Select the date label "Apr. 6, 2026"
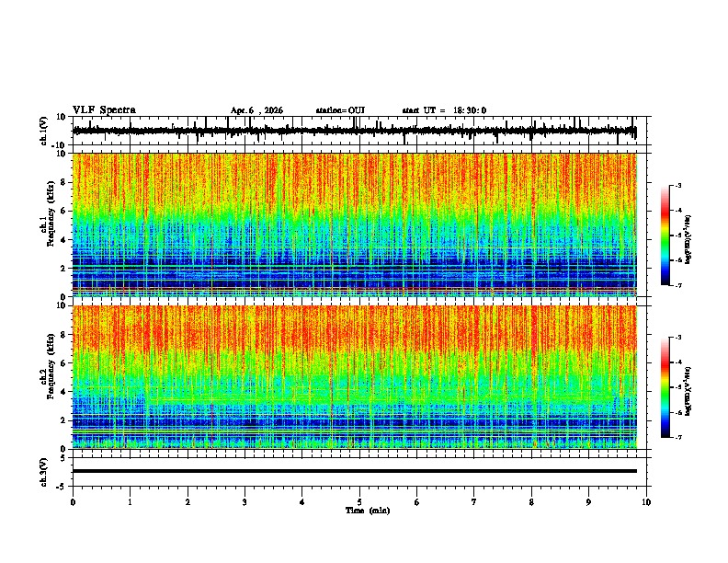The width and height of the screenshot is (728, 563). [x=256, y=110]
